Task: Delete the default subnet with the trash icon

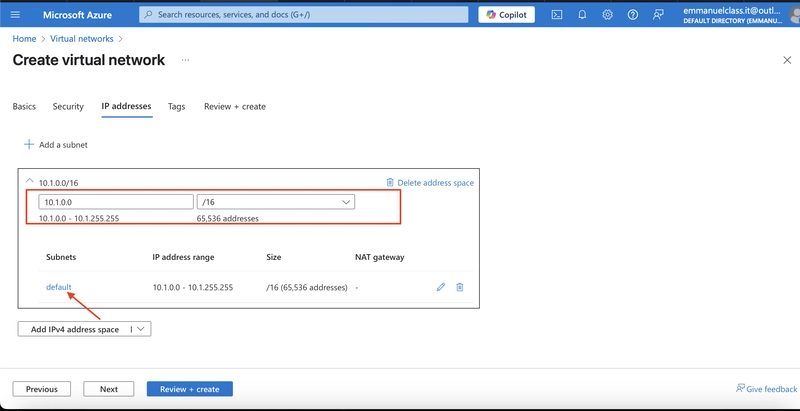Action: click(460, 287)
